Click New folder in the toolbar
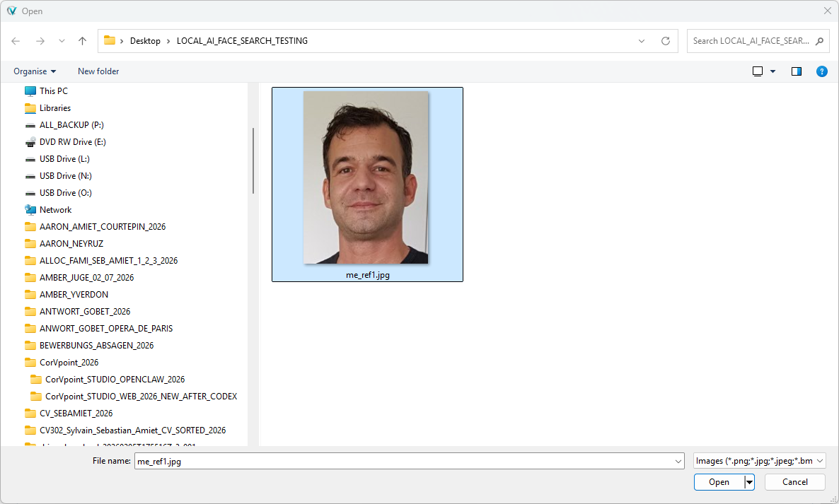The image size is (839, 504). 98,71
